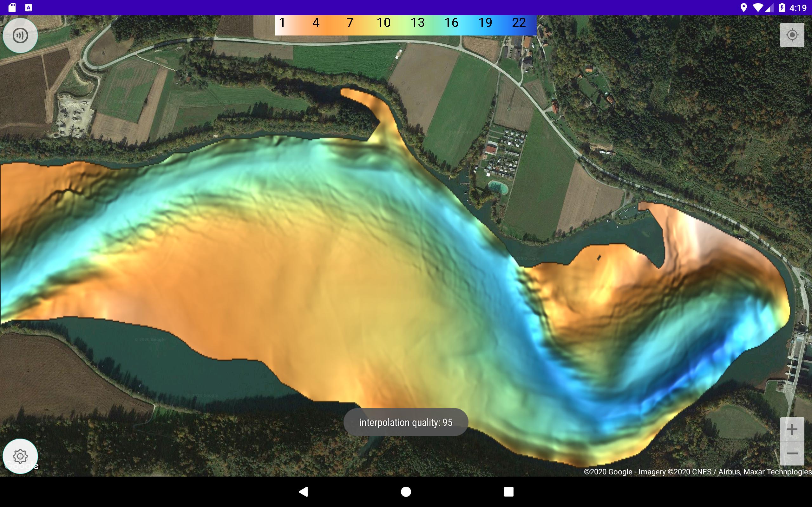This screenshot has width=812, height=507.
Task: Tap the Android home circle button
Action: click(x=406, y=491)
